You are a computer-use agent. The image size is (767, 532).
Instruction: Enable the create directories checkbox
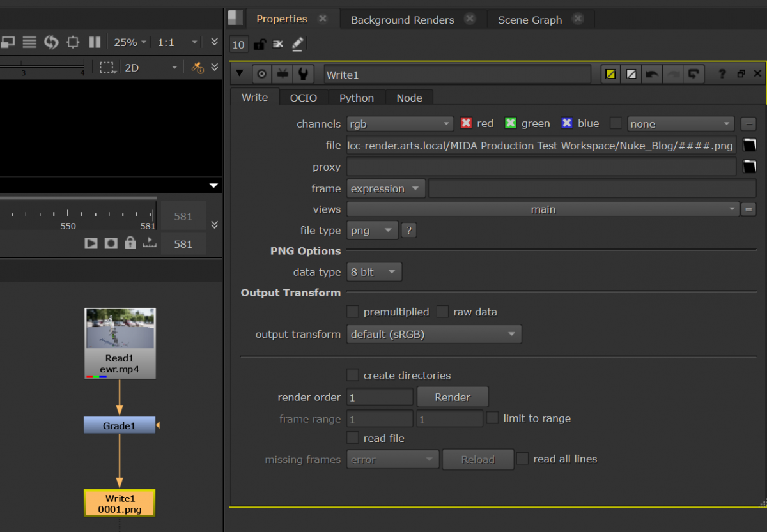(353, 375)
